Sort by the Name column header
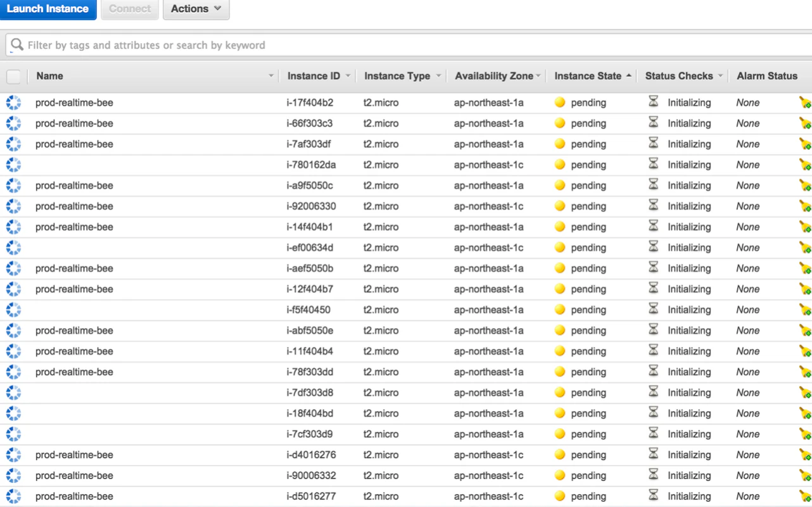 pyautogui.click(x=49, y=76)
